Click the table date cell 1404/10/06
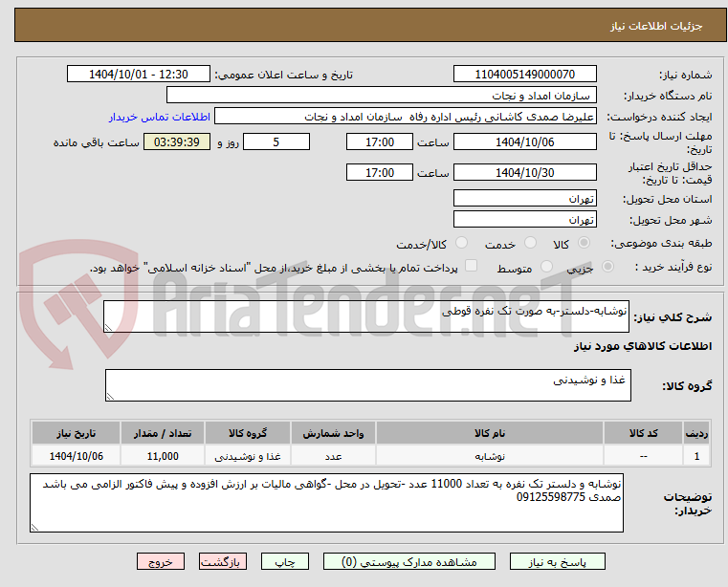728x587 pixels. 77,456
